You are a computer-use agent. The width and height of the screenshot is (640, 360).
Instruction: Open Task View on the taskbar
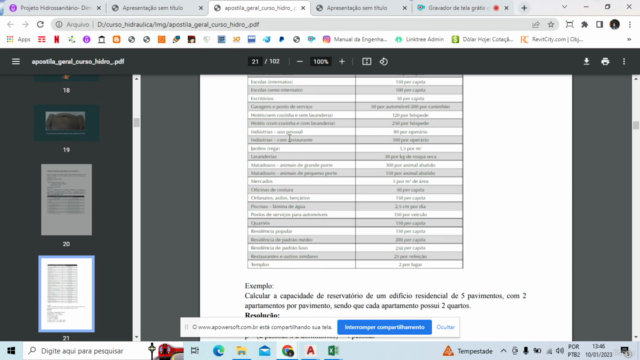(x=195, y=351)
